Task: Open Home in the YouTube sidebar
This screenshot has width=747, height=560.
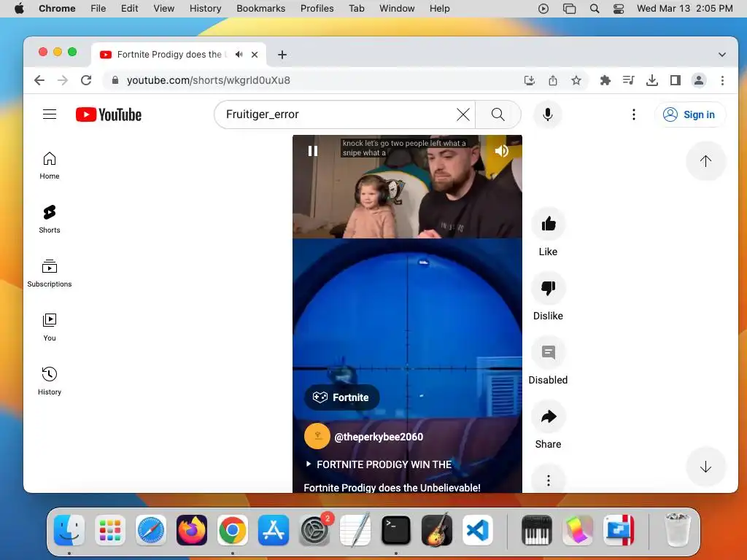Action: point(50,166)
